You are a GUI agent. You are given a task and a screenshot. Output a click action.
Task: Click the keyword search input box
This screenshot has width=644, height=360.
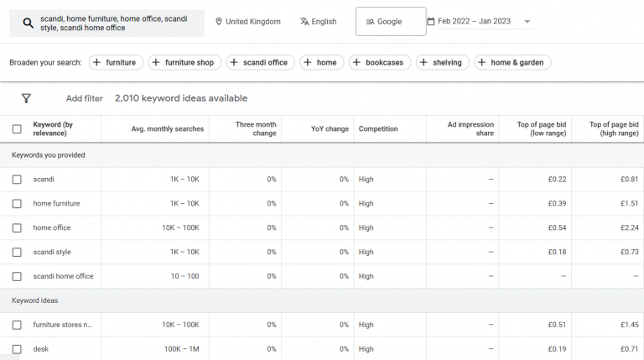click(117, 23)
